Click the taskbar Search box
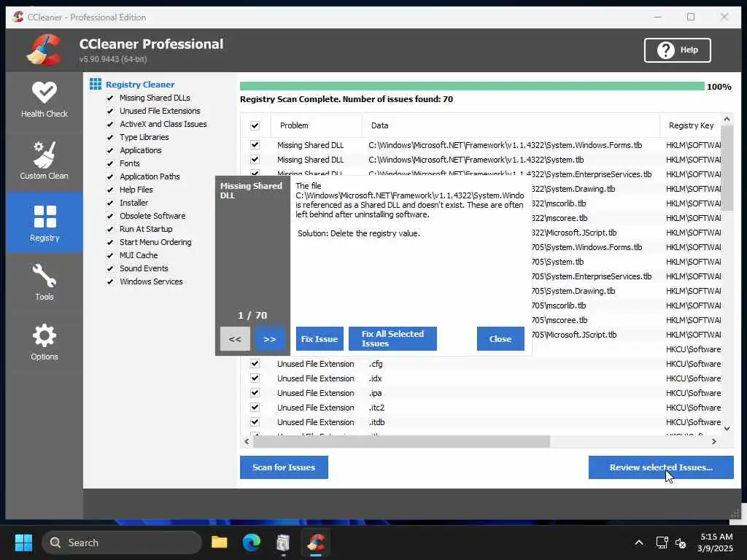Screen dimensions: 747x560 pyautogui.click(x=122, y=542)
